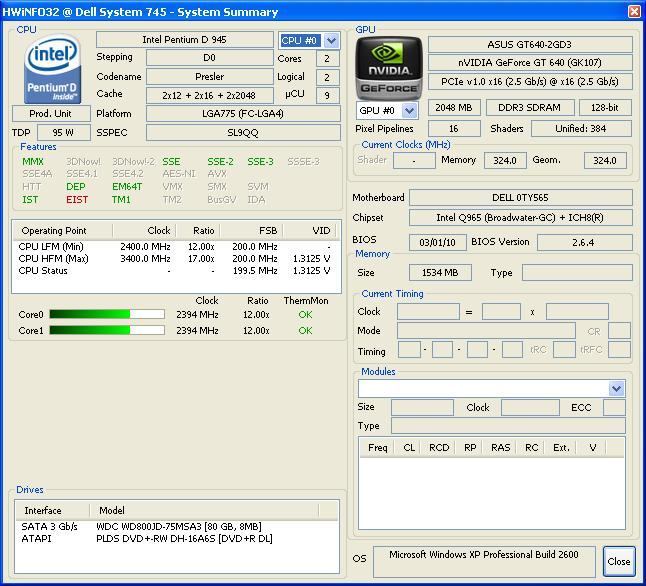Click the Intel Q965 chipset field
This screenshot has width=646, height=586.
click(520, 218)
